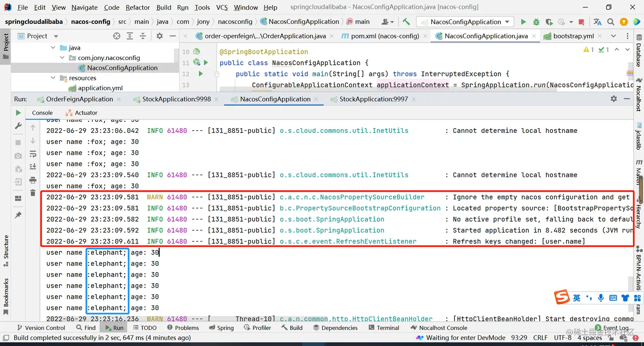Click the nacos-config breadcrumb
This screenshot has width=644, height=346.
91,22
